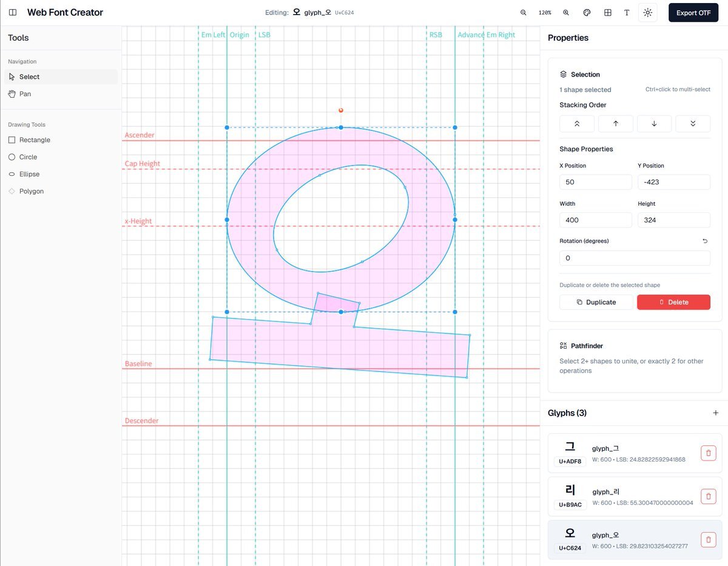Viewport: 728px width, 566px height.
Task: Click the Web Font Creator title
Action: click(65, 12)
